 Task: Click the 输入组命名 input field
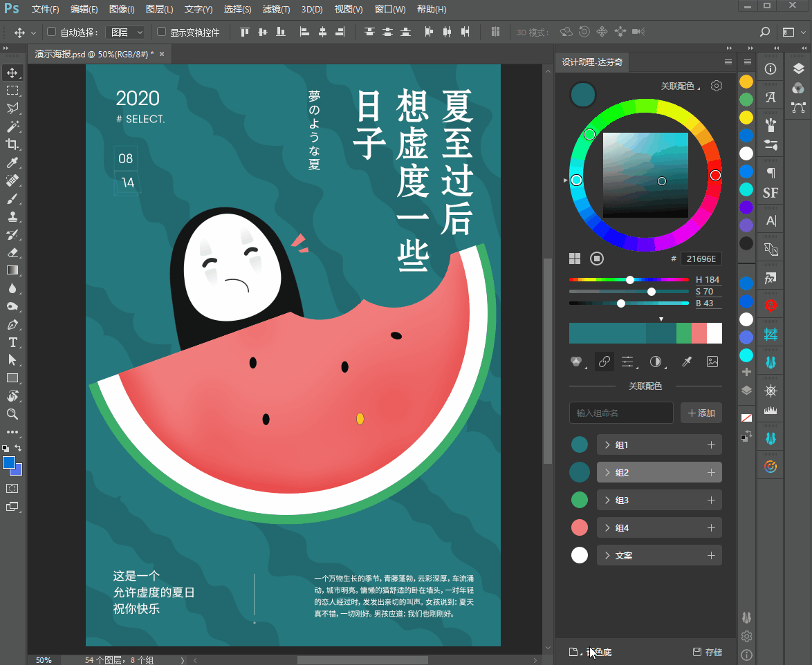(621, 413)
